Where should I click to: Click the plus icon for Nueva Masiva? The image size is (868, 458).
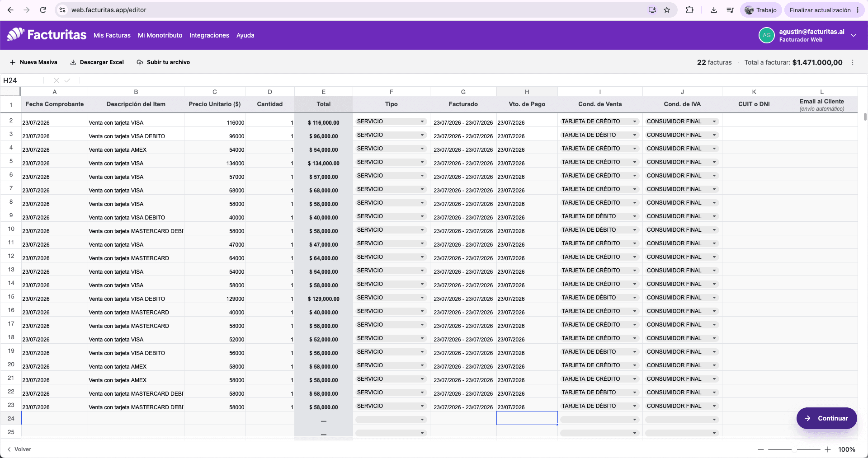pos(13,62)
